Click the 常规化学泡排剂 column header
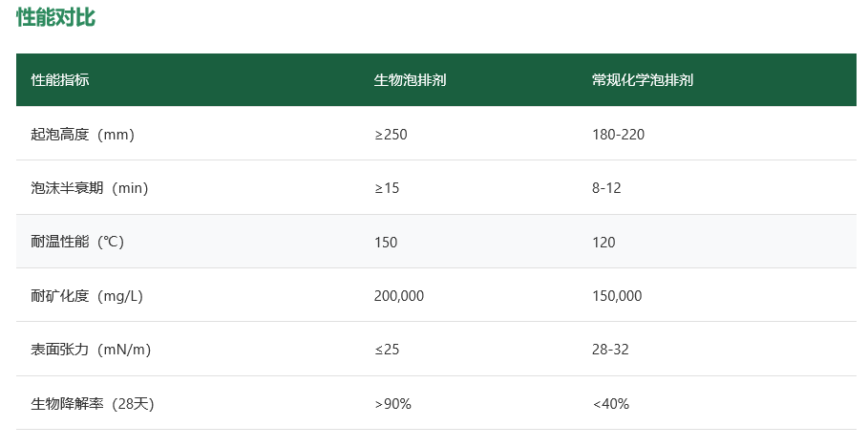This screenshot has width=868, height=447. (642, 80)
